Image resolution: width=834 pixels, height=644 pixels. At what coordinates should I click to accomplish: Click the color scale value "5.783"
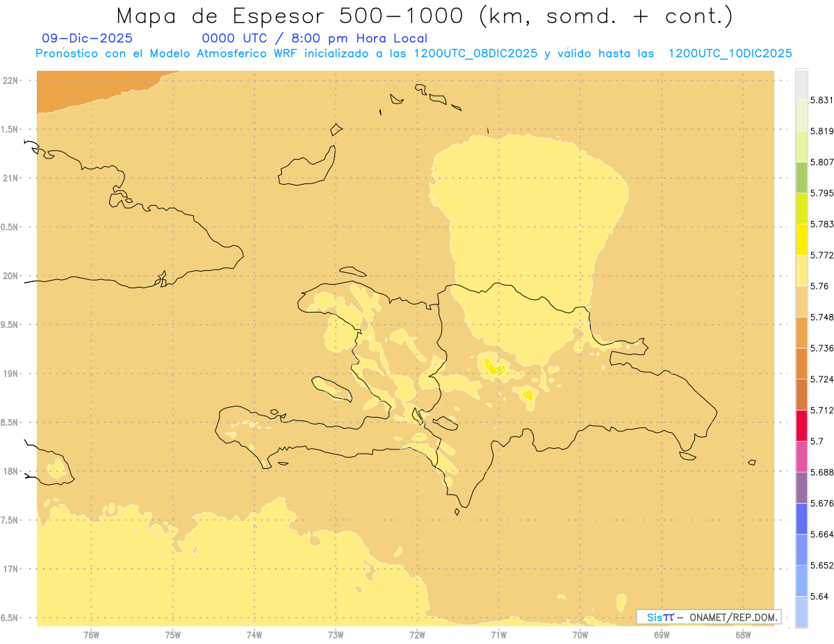821,224
